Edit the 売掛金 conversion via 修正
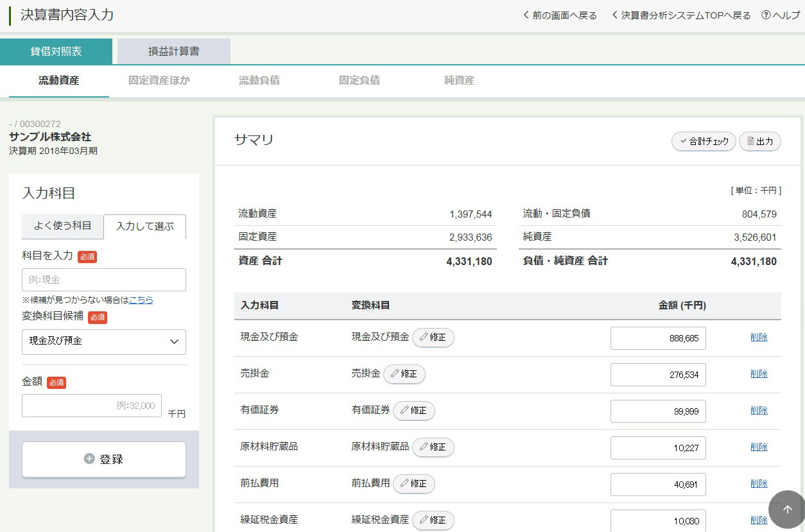This screenshot has width=805, height=532. point(404,374)
